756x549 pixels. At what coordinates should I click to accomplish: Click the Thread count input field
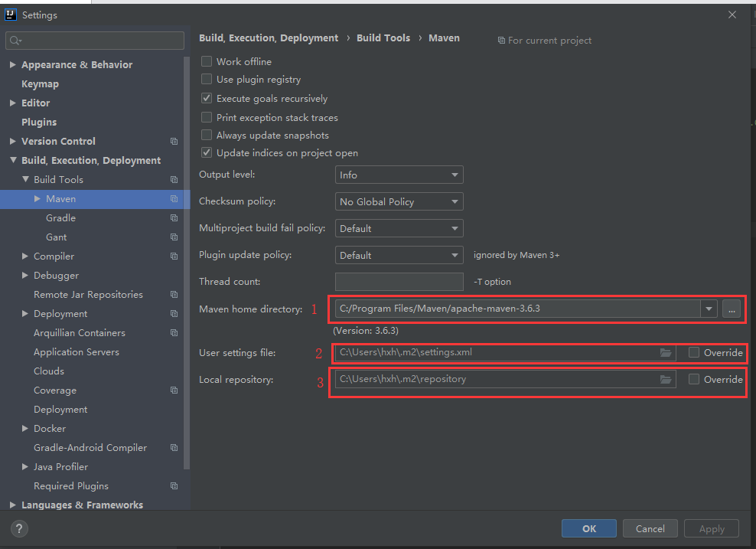click(x=399, y=282)
